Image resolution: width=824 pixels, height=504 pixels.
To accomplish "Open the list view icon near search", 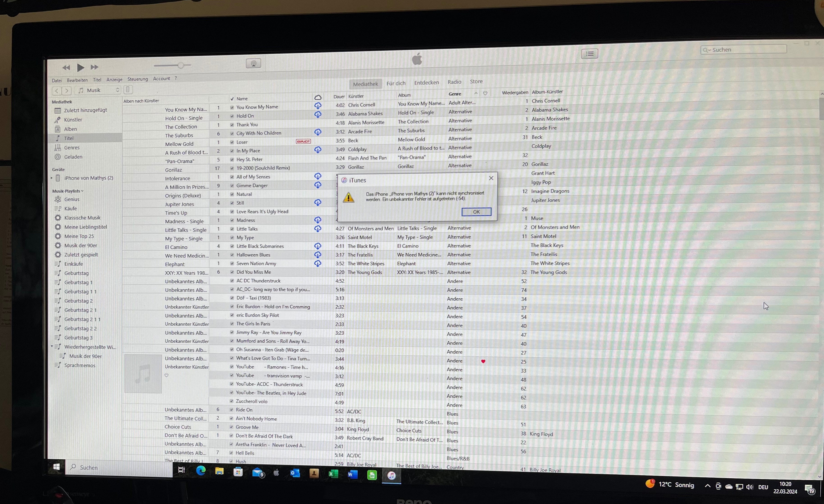I will (x=589, y=54).
